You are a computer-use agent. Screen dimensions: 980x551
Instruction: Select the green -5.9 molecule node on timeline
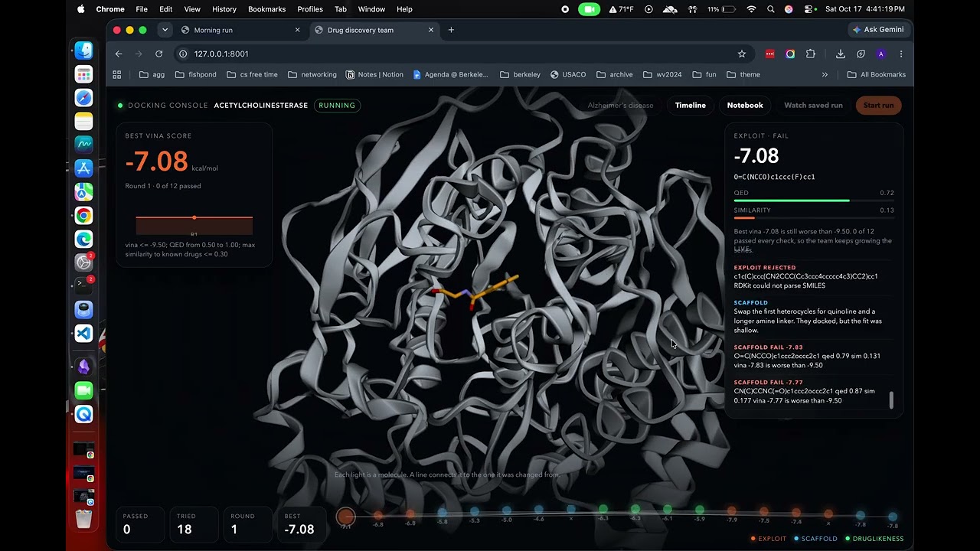(699, 510)
